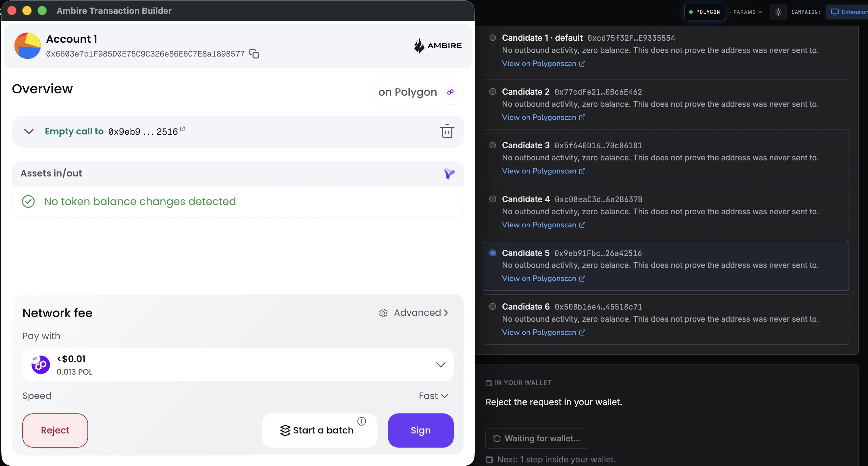Click the info icon on Start a batch

tap(362, 421)
